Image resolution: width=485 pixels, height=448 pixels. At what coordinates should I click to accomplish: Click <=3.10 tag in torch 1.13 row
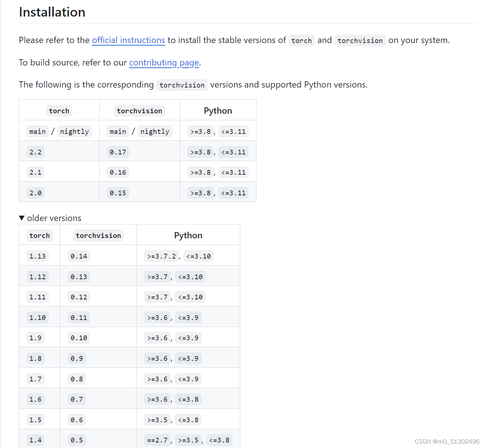[198, 256]
